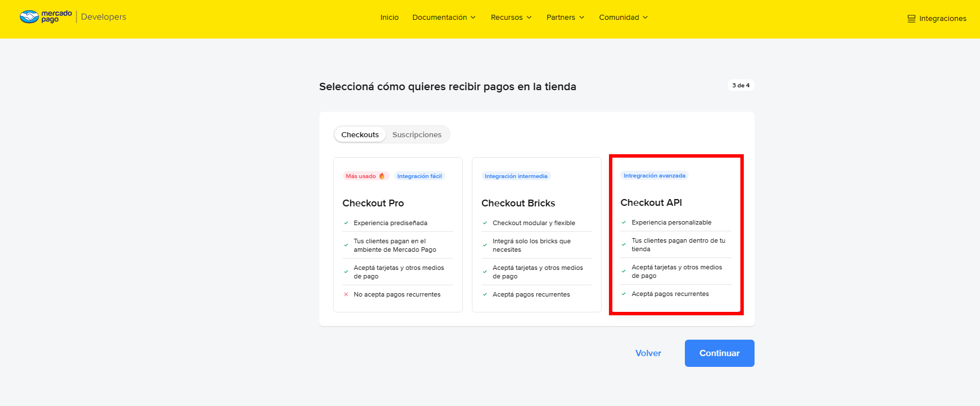Click the Experiencia prediseñada text

tap(391, 223)
